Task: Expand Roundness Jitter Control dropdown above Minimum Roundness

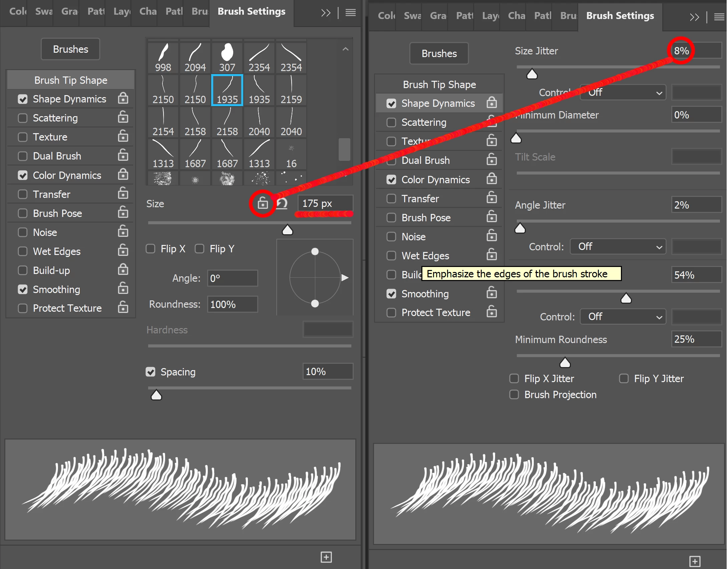Action: pos(623,316)
